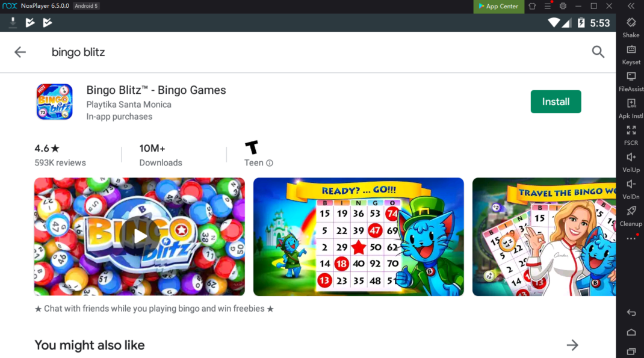
Task: Toggle fullscreen with FSCR icon
Action: (631, 135)
